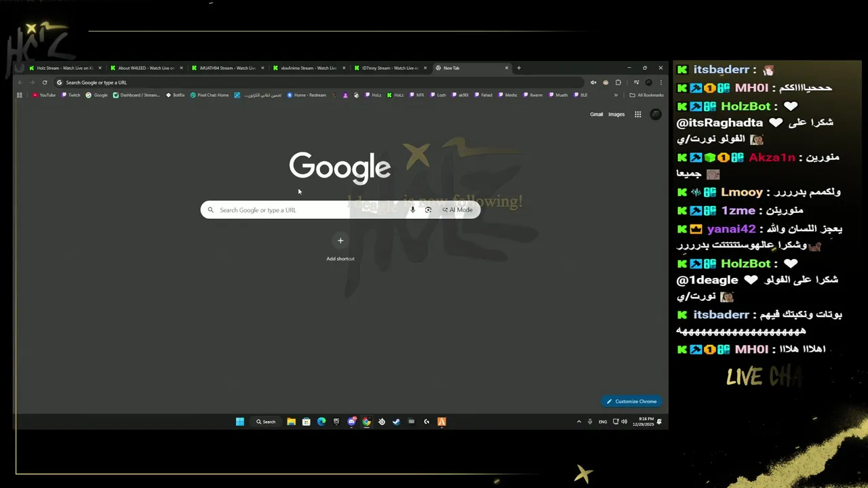The height and width of the screenshot is (488, 868).
Task: Open Steam from the taskbar
Action: click(x=396, y=422)
